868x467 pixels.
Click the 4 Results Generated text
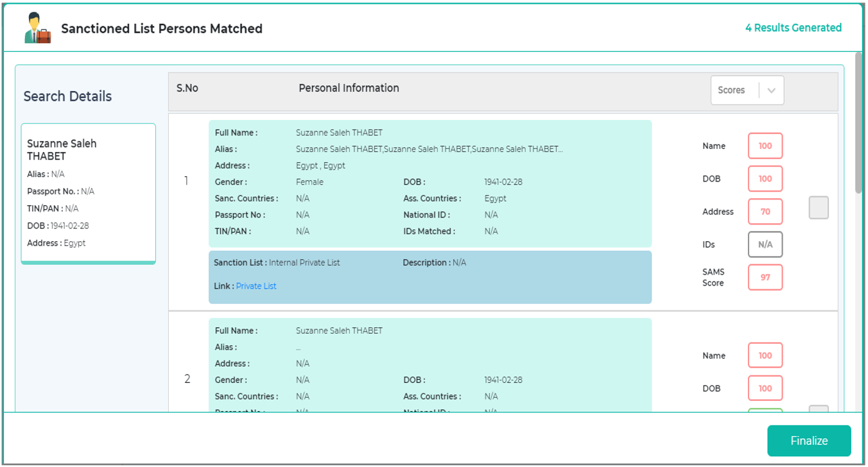tap(793, 28)
